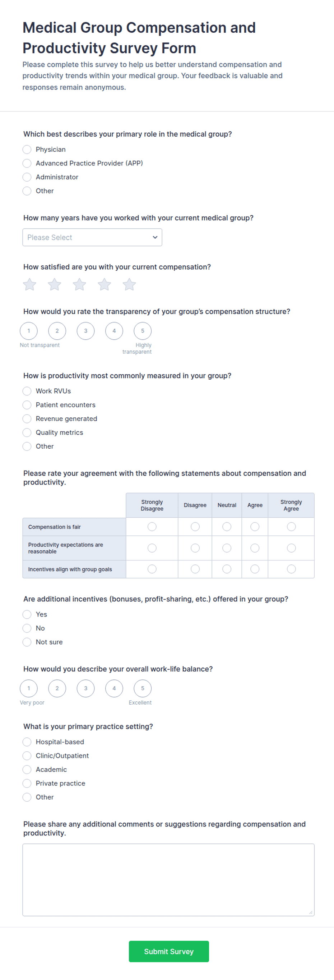Pick the fourth star rating
This screenshot has height=980, width=334.
pos(105,284)
